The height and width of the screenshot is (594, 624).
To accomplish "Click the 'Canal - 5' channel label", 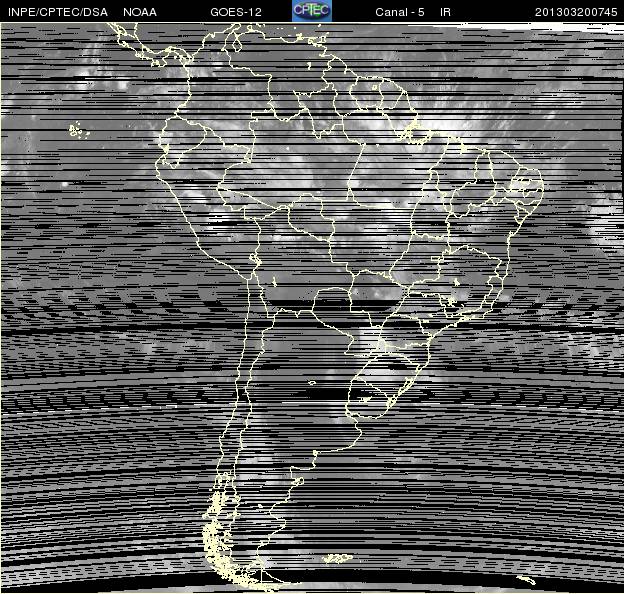I will (x=400, y=12).
